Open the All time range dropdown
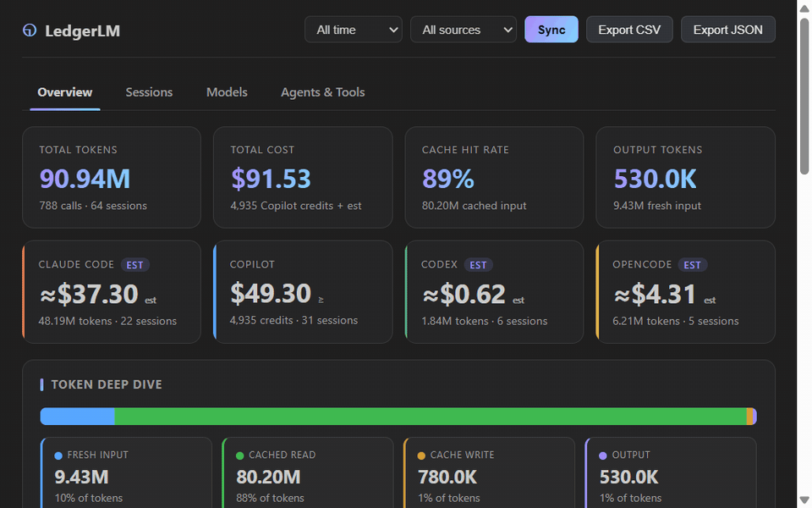This screenshot has width=812, height=508. 354,30
